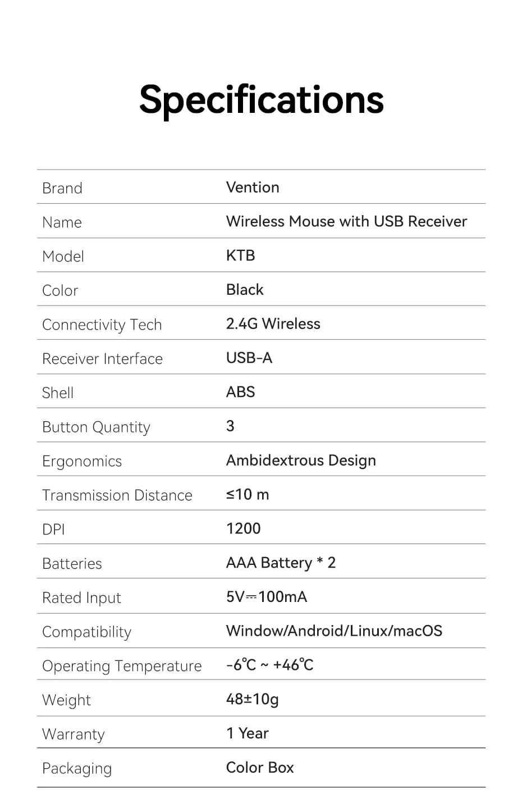Select the Ambidextrous Design text
This screenshot has width=522, height=812.
pyautogui.click(x=301, y=460)
